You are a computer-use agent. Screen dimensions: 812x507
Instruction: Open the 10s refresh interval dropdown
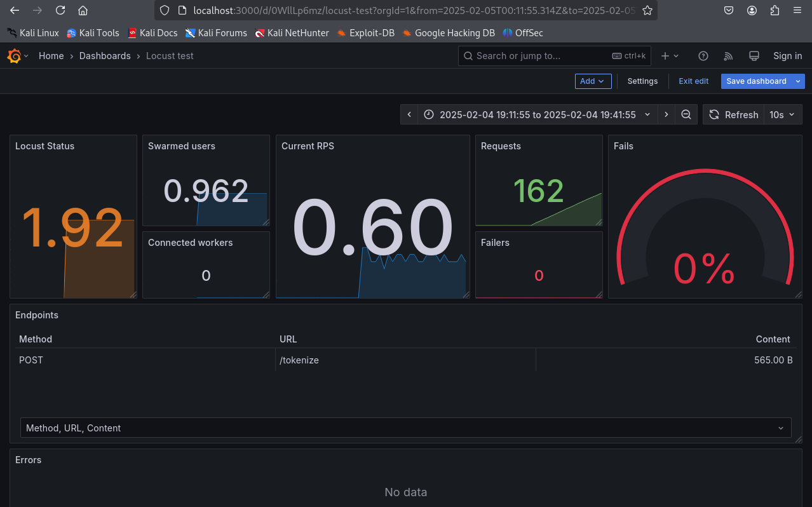(x=782, y=114)
